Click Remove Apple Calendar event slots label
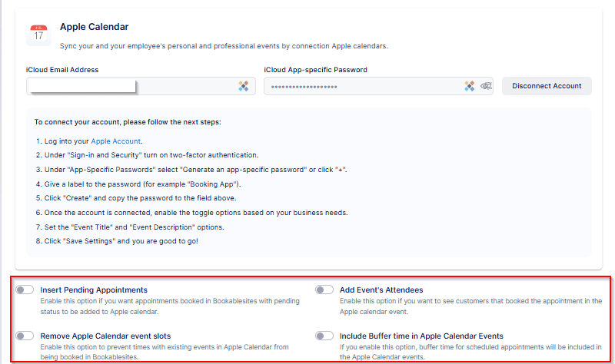Image resolution: width=615 pixels, height=364 pixels. click(x=105, y=336)
